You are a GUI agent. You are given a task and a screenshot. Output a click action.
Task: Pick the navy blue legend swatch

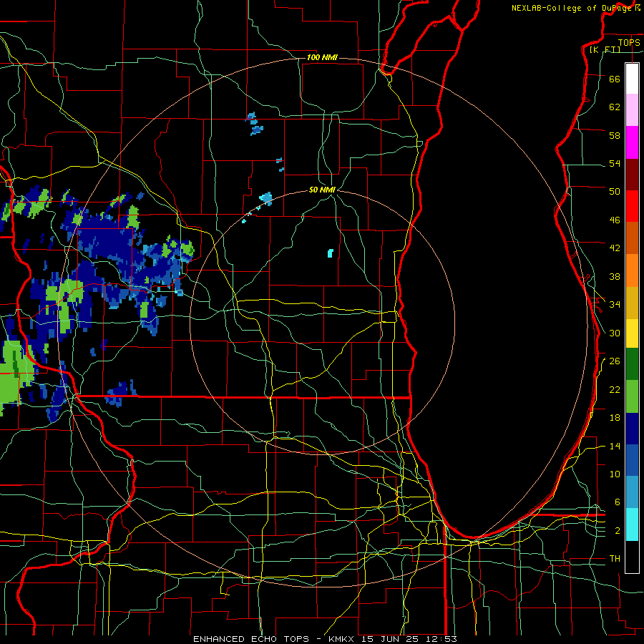point(632,429)
